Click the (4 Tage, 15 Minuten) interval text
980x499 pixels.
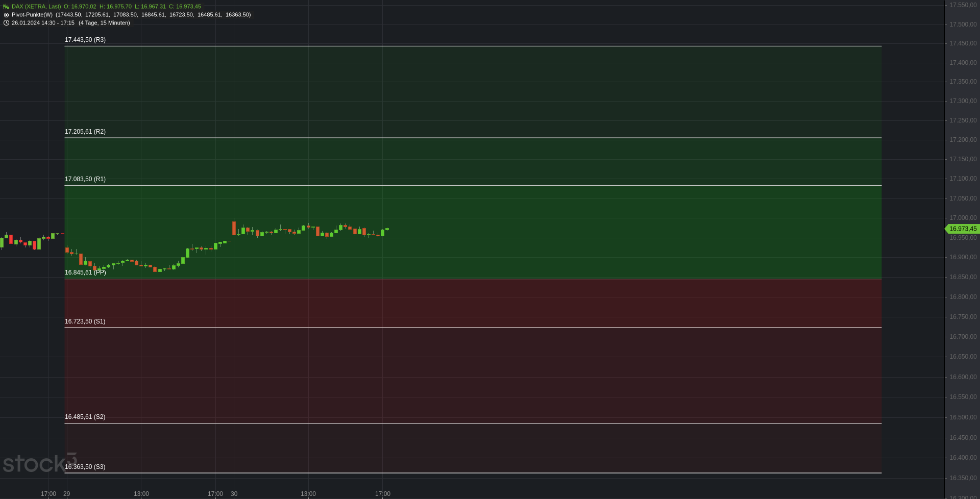click(x=104, y=23)
